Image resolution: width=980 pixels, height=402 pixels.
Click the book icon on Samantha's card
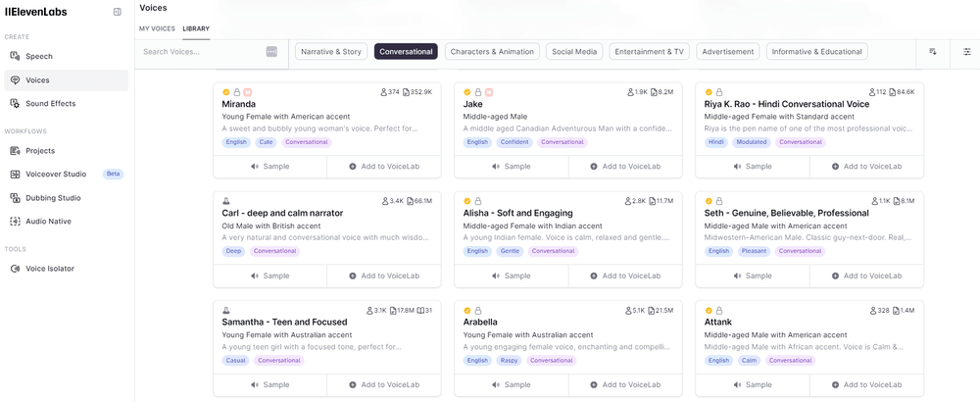point(420,310)
